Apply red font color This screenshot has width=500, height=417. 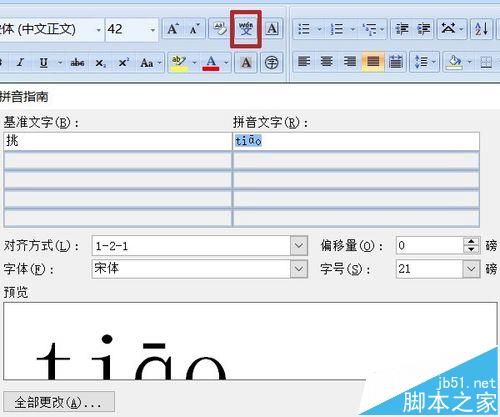tap(211, 62)
